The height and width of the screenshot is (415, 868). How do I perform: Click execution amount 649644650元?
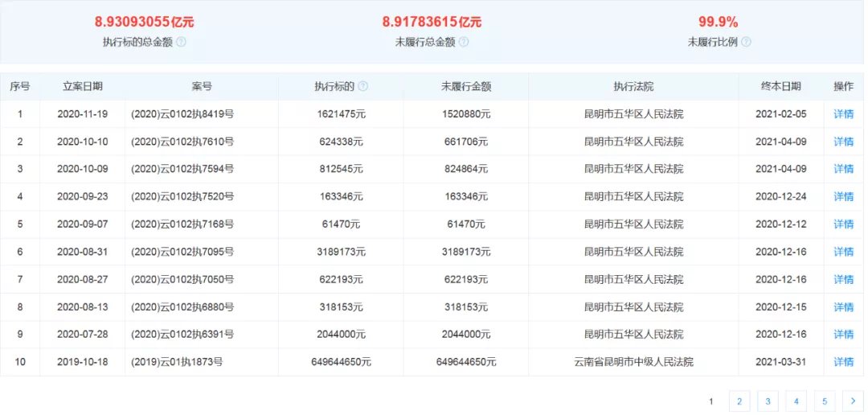(342, 363)
